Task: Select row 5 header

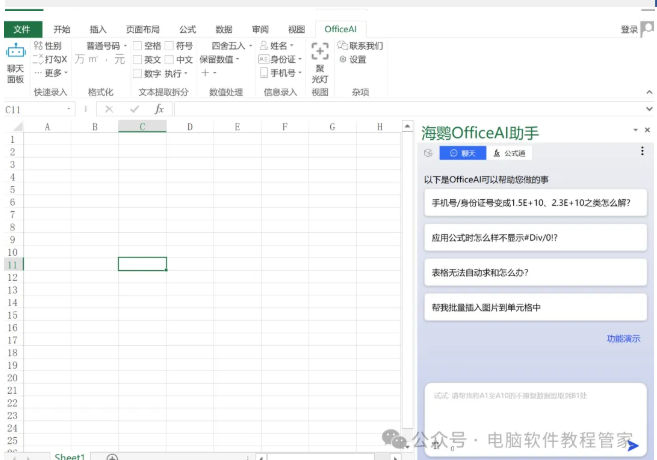Action: click(x=13, y=189)
